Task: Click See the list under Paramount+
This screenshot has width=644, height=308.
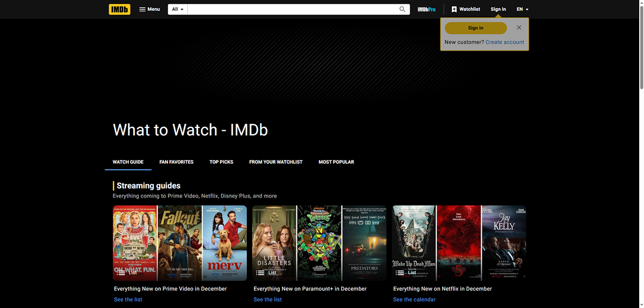Action: coord(268,299)
